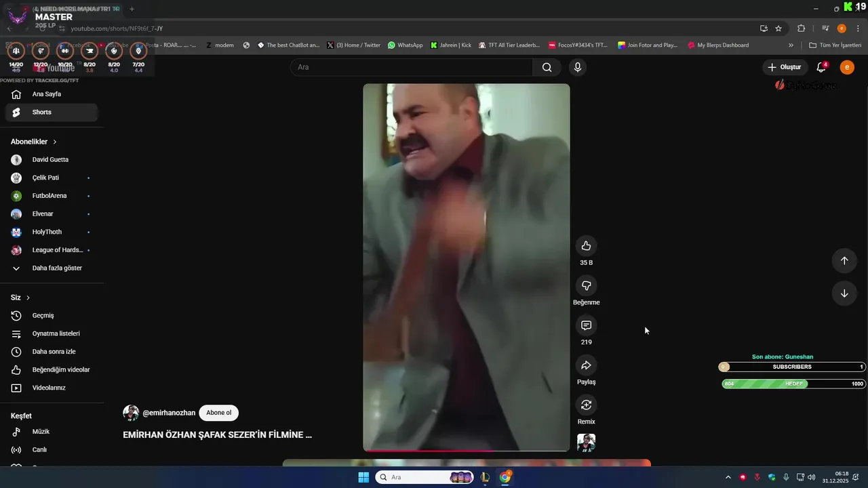Open TFT All Tier Leaderboard bookmark
Viewport: 868px width, 488px height.
click(x=509, y=45)
